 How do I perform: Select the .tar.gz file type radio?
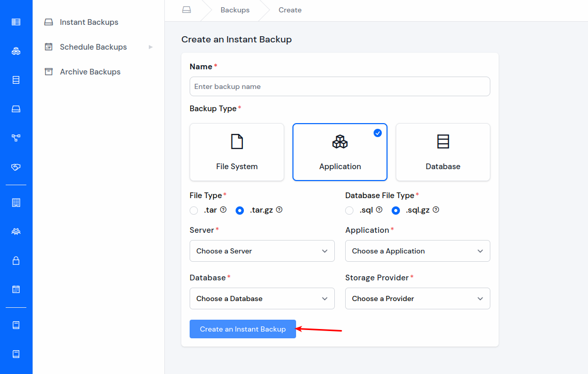pyautogui.click(x=240, y=211)
